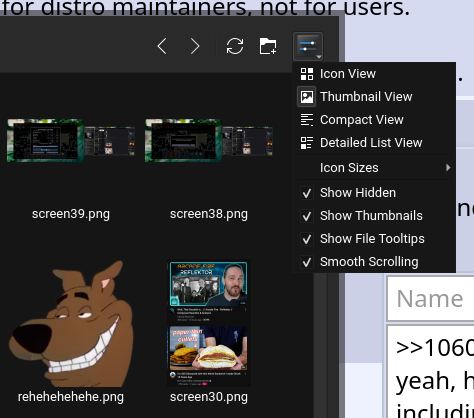Turn off the Show File Tooltips checkbox
474x418 pixels.
pos(307,239)
